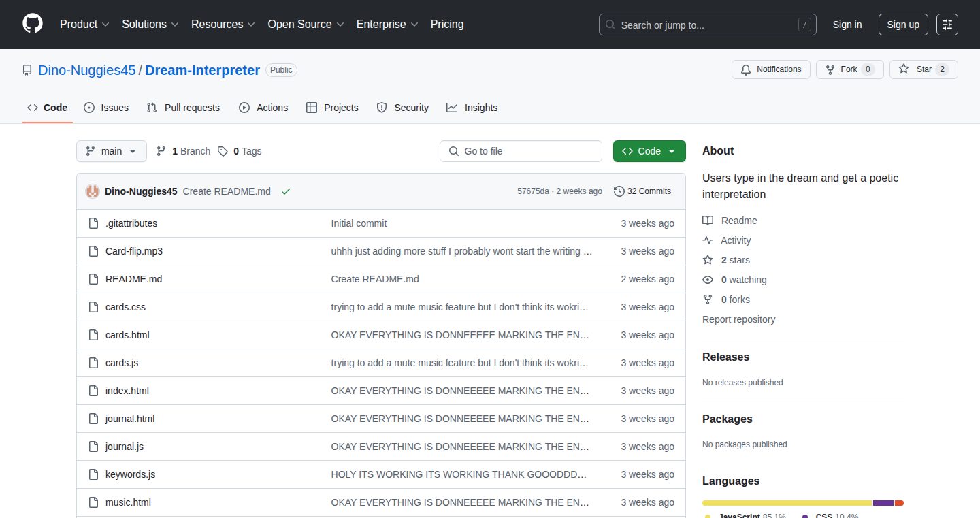The height and width of the screenshot is (518, 980).
Task: Click the repository book icon beside Dino-Nuggies45
Action: pyautogui.click(x=27, y=70)
